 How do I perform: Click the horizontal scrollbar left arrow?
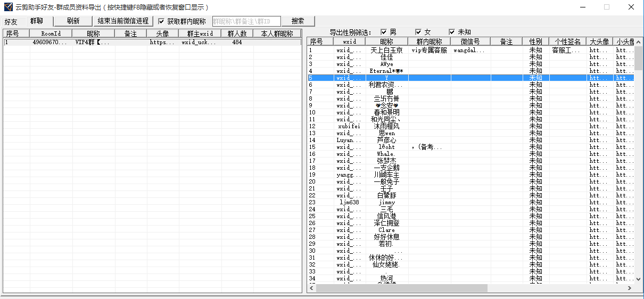[x=312, y=288]
